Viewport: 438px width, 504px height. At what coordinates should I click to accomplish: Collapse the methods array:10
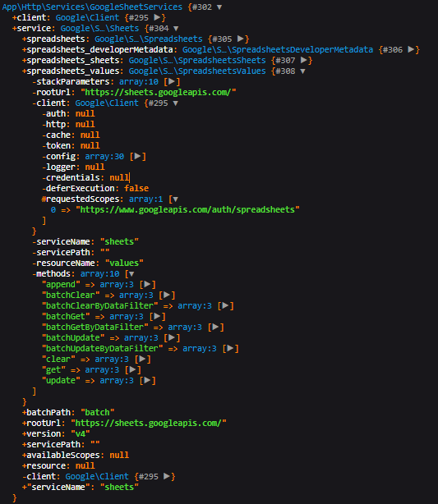tap(131, 274)
